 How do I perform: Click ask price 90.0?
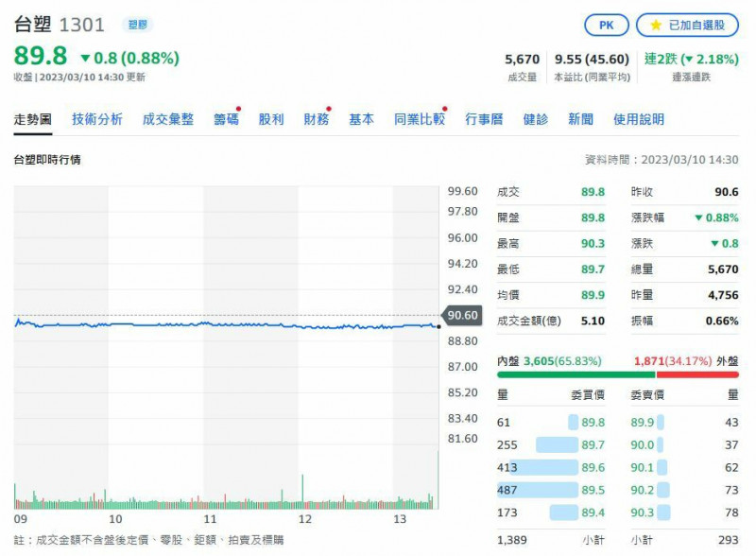point(643,445)
